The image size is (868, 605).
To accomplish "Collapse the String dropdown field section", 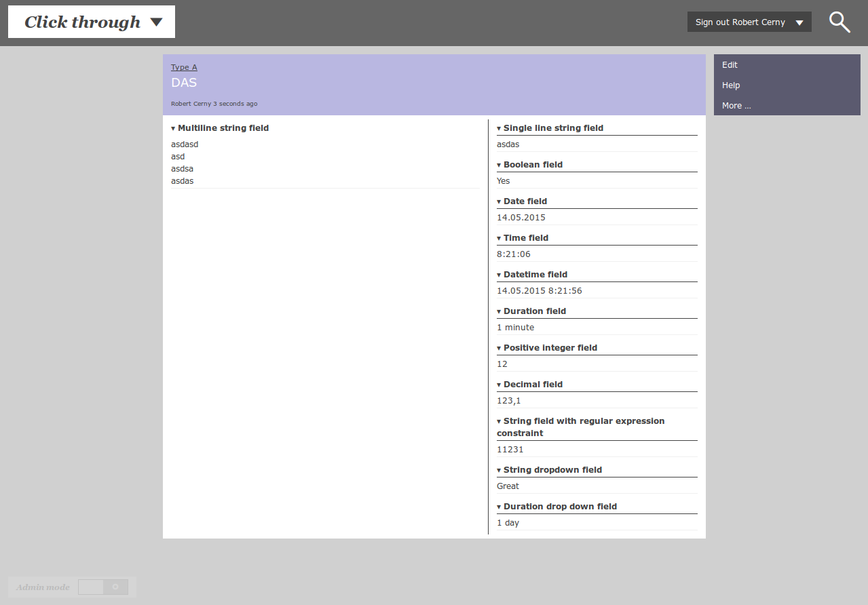I will click(499, 470).
